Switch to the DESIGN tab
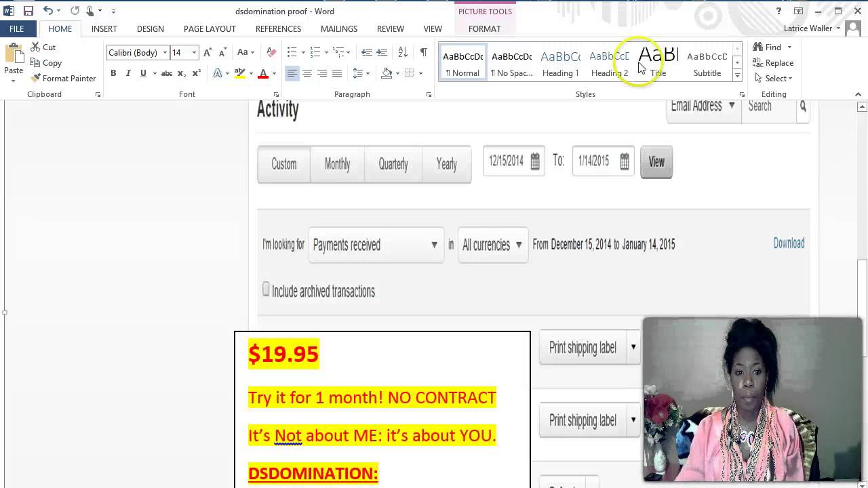The width and height of the screenshot is (868, 488). tap(151, 28)
